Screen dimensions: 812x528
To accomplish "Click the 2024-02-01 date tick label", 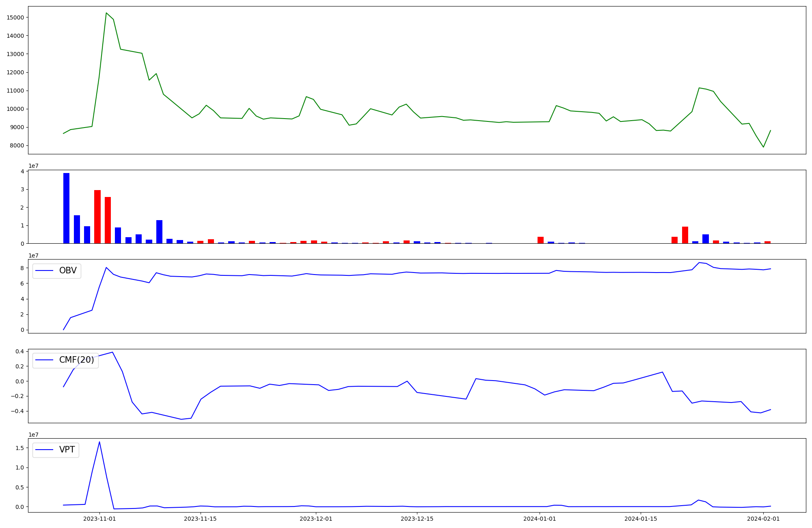I will click(763, 519).
